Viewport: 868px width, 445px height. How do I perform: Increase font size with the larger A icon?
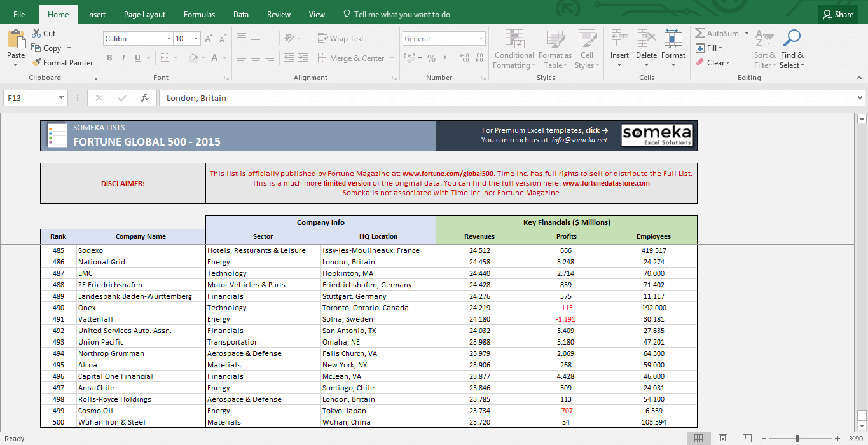pyautogui.click(x=209, y=39)
